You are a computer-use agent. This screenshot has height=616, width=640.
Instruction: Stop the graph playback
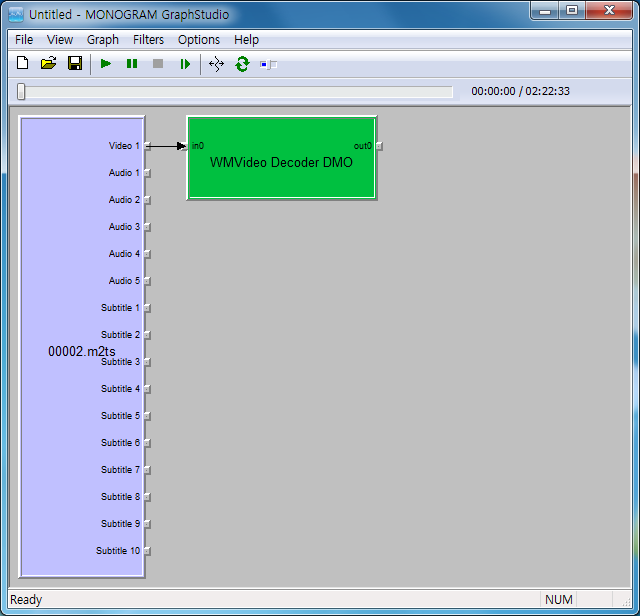click(158, 64)
